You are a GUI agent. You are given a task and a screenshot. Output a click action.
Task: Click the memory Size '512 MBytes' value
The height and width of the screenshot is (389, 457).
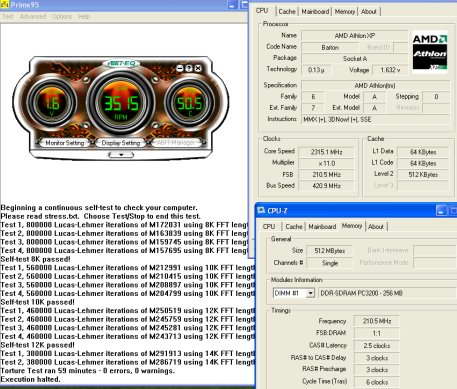(329, 251)
